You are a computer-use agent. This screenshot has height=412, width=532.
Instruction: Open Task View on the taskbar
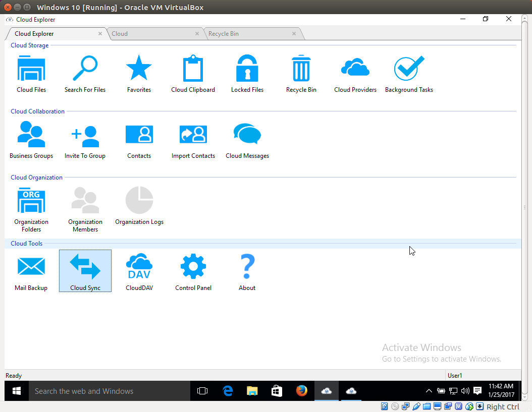(x=202, y=391)
